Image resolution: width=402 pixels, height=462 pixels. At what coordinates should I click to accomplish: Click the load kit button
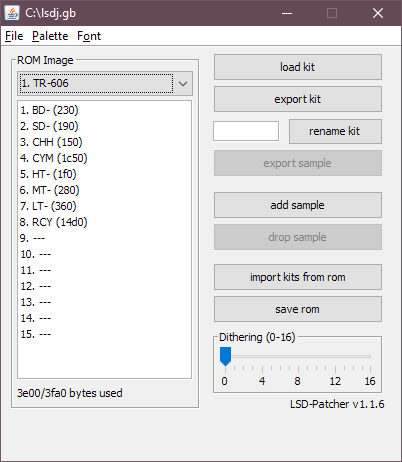(x=298, y=67)
